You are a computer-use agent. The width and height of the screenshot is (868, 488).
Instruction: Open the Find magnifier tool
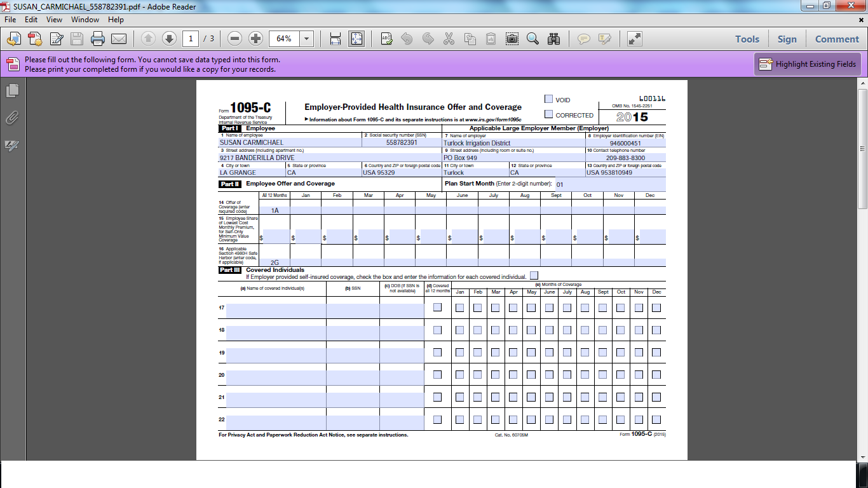(532, 39)
